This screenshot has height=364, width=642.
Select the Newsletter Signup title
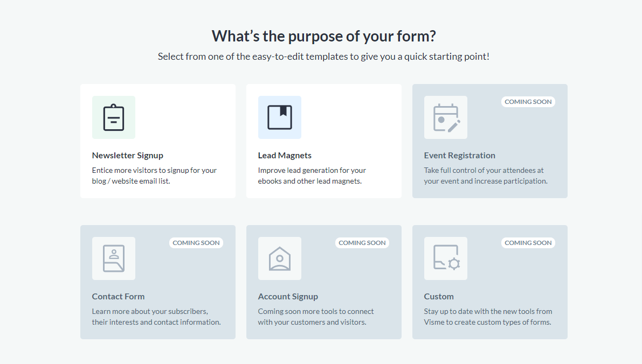coord(127,156)
